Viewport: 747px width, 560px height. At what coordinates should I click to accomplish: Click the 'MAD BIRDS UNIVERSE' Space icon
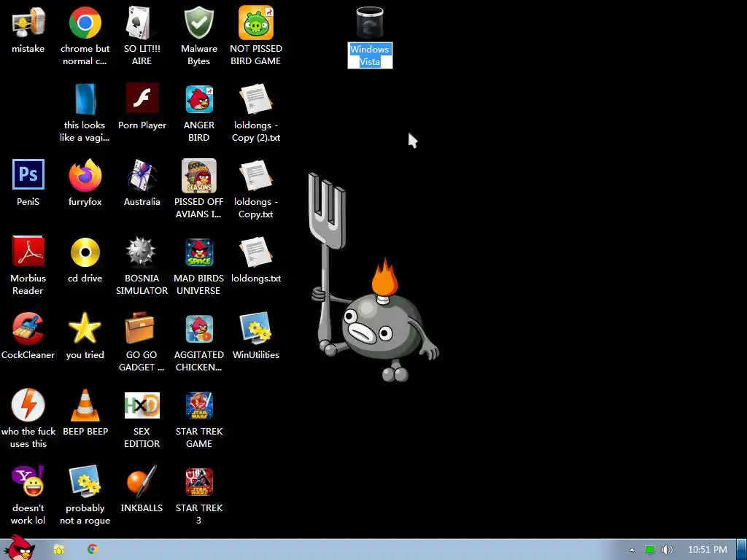click(x=199, y=252)
